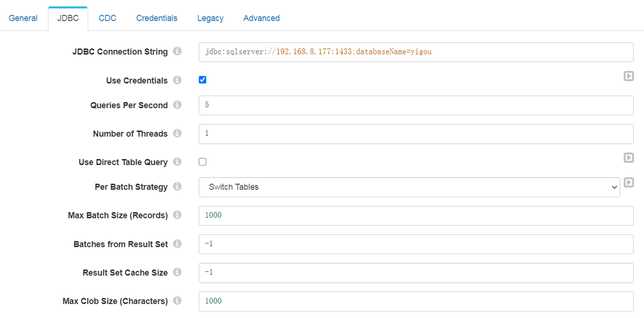This screenshot has width=644, height=318.
Task: Click expression arrow icon for Use Credentials
Action: pos(628,76)
